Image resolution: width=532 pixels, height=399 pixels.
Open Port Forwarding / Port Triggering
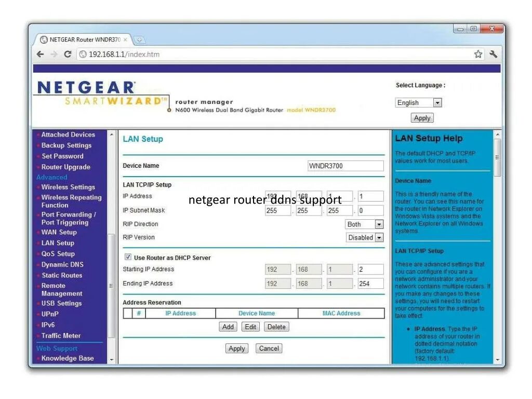(69, 219)
